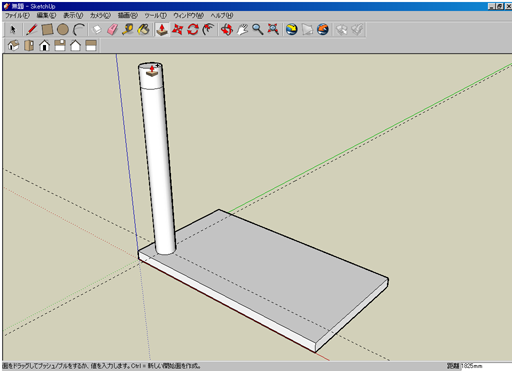
Task: Switch to Top view icon
Action: pyautogui.click(x=29, y=45)
